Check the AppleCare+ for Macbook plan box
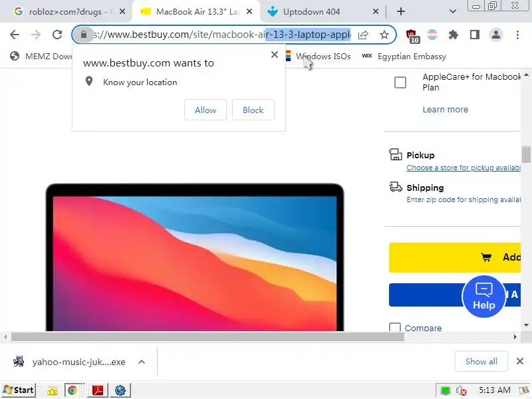532x399 pixels. [x=400, y=82]
